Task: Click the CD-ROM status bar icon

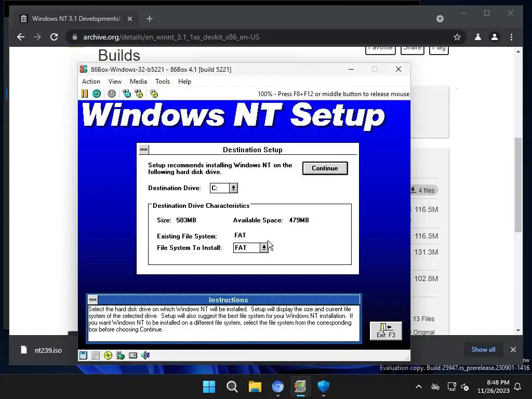Action: (108, 355)
